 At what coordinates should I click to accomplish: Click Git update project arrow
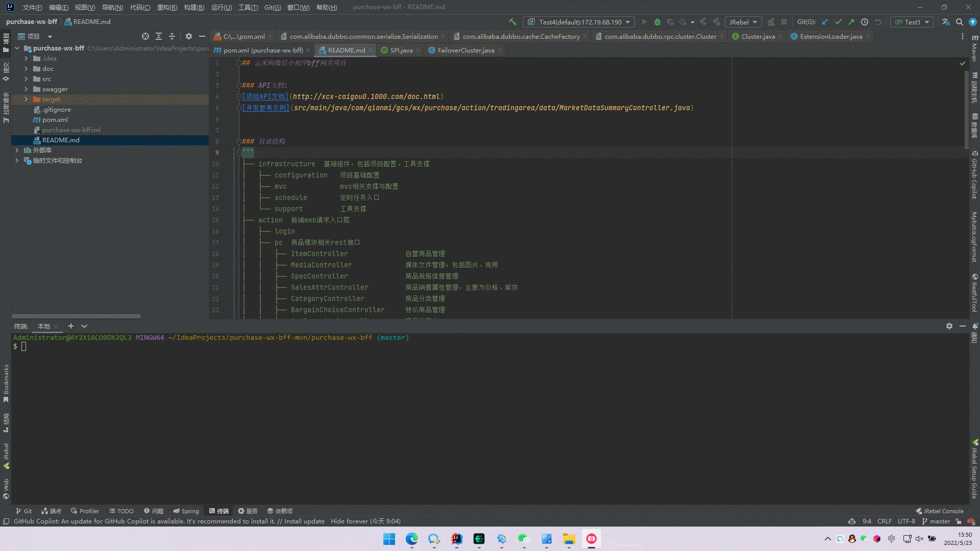825,22
